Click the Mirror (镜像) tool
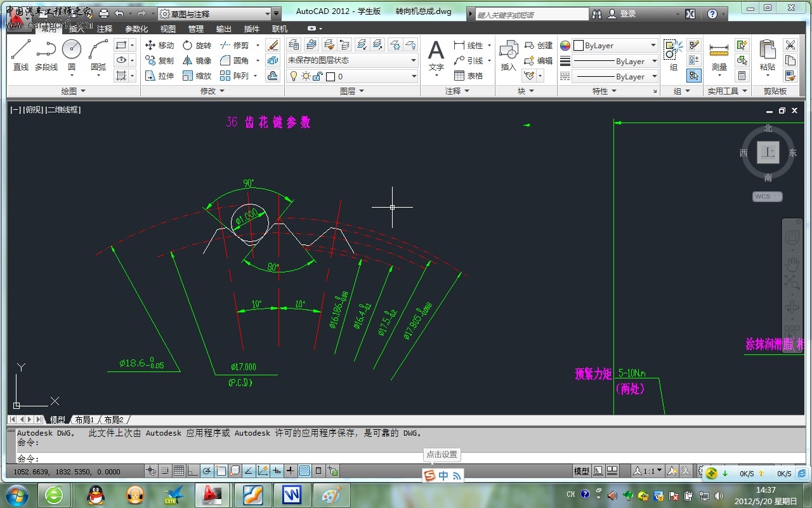The width and height of the screenshot is (812, 508). point(197,60)
